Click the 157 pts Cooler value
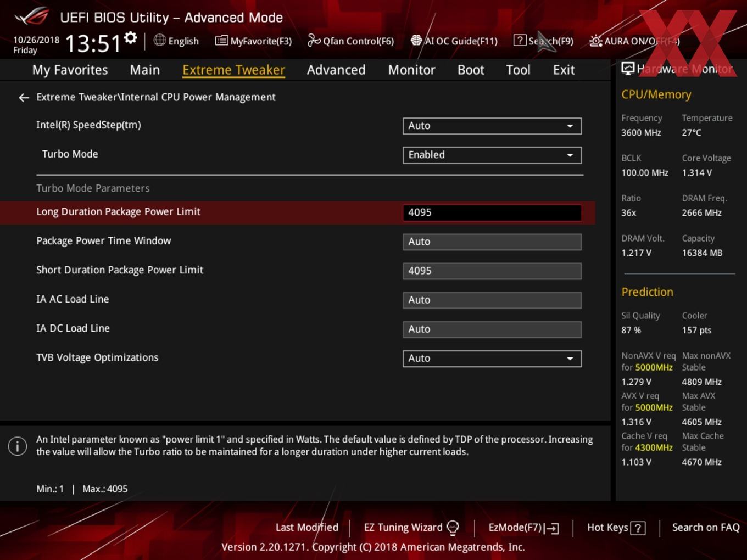This screenshot has height=560, width=747. [x=696, y=330]
